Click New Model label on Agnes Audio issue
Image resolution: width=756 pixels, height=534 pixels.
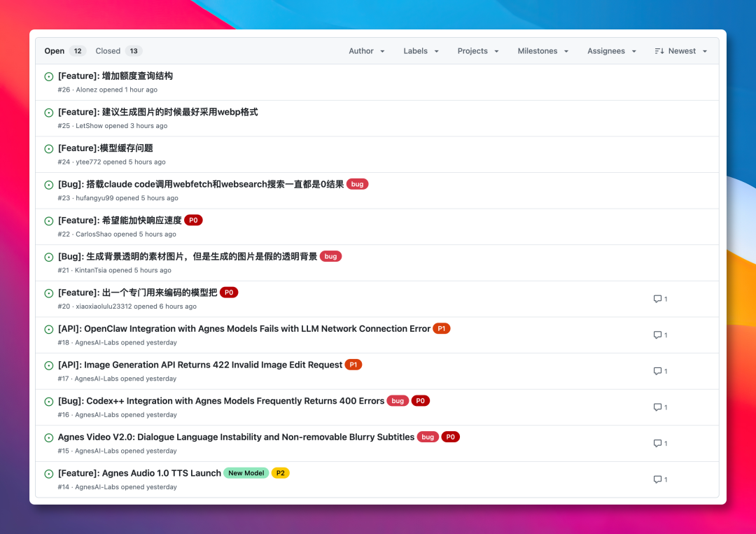(246, 473)
